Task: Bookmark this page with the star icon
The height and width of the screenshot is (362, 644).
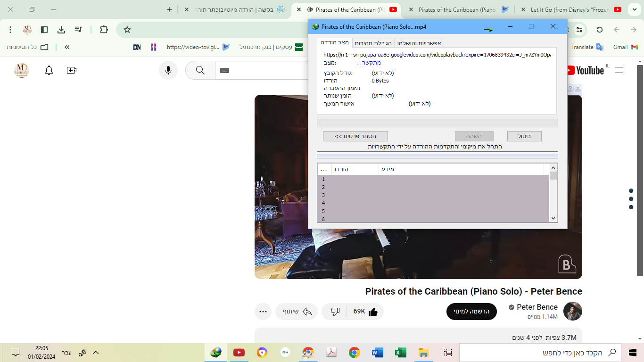Action: point(127,30)
